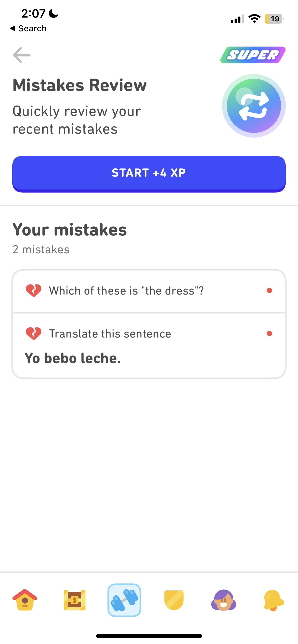Select the dumbbell Practice tab
Screen dimensions: 298x644
coord(124,600)
